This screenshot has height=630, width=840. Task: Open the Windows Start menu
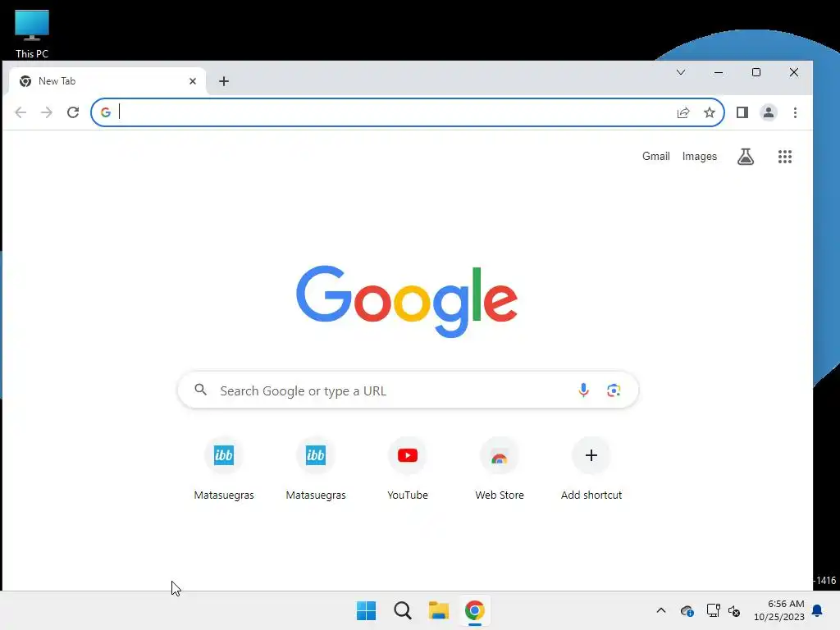click(367, 610)
